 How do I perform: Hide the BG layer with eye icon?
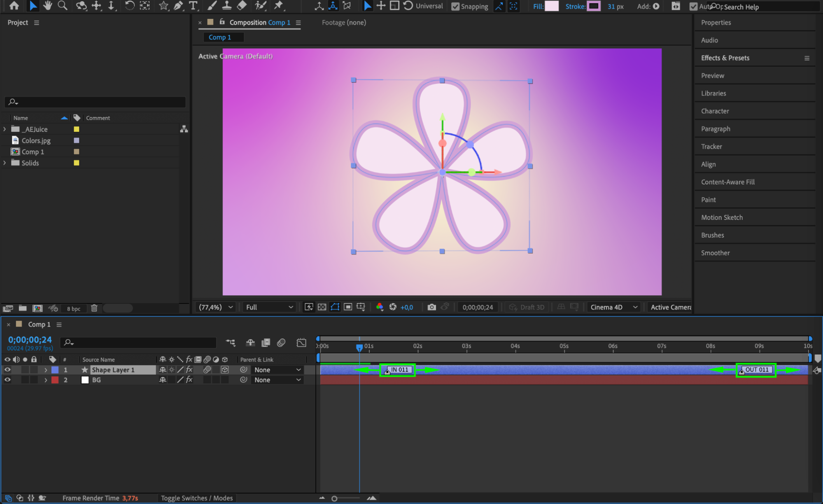tap(7, 380)
